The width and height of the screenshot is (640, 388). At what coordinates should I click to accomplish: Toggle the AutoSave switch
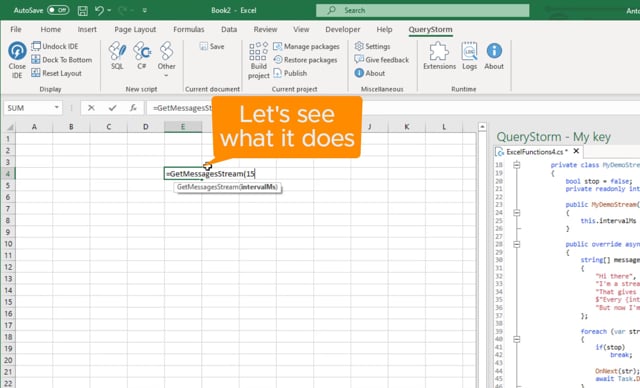[58, 10]
